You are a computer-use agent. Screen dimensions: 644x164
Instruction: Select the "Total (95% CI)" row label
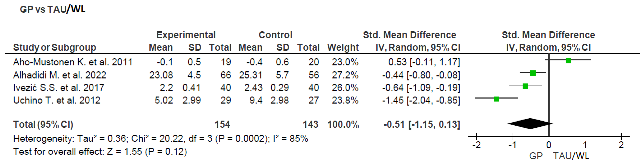(43, 124)
